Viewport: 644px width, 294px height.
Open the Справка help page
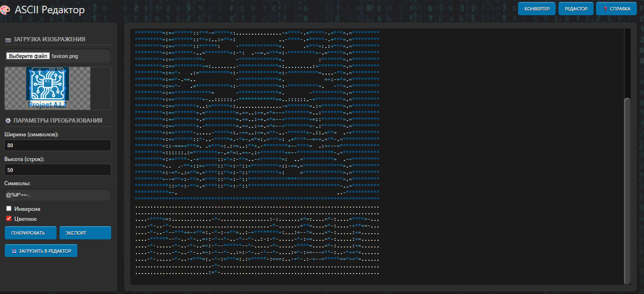point(616,9)
